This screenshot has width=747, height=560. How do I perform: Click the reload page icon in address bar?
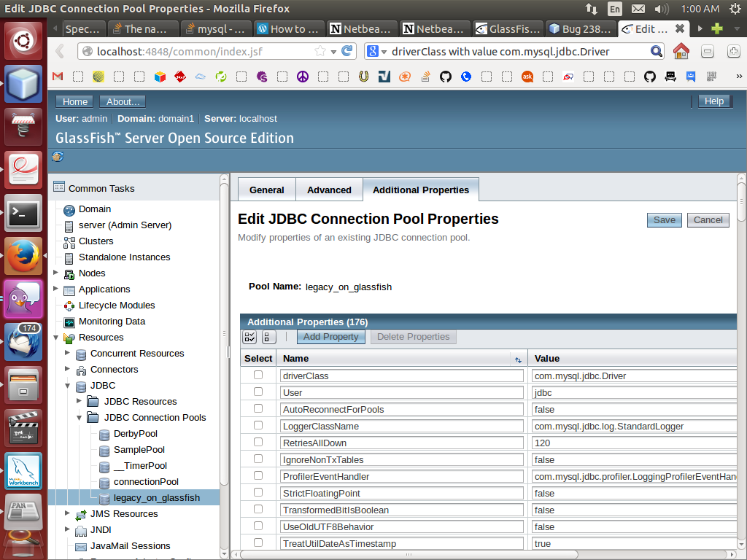point(347,51)
